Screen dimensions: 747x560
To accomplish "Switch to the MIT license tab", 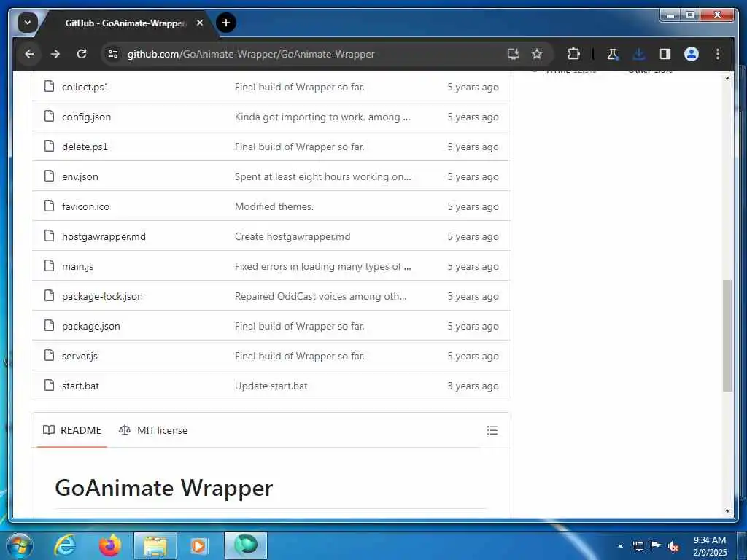I will pyautogui.click(x=153, y=430).
